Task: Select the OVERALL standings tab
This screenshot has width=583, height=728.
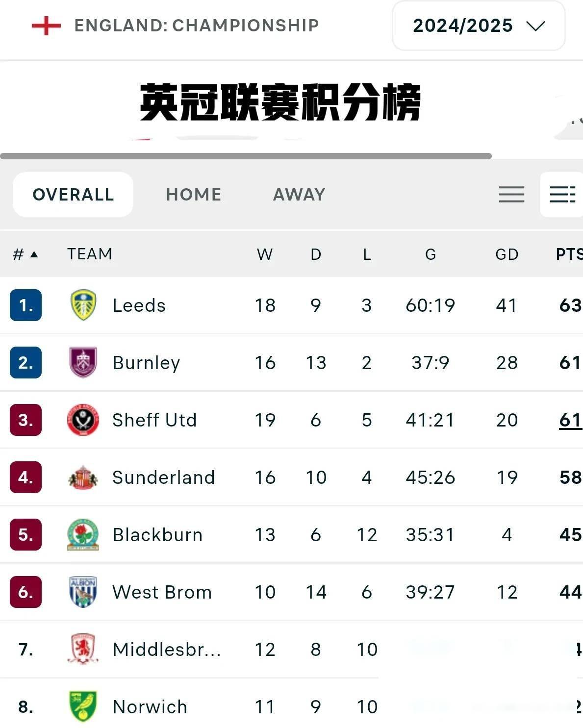Action: tap(73, 195)
